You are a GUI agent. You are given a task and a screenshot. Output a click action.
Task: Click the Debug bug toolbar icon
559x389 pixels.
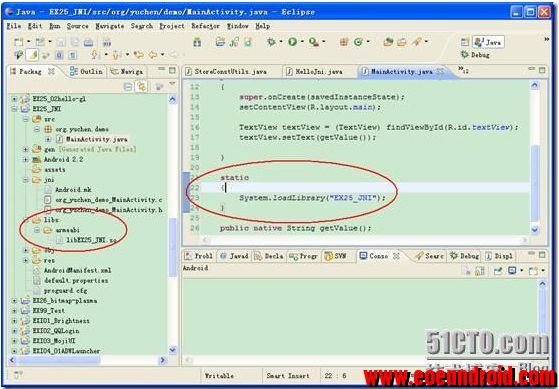272,42
